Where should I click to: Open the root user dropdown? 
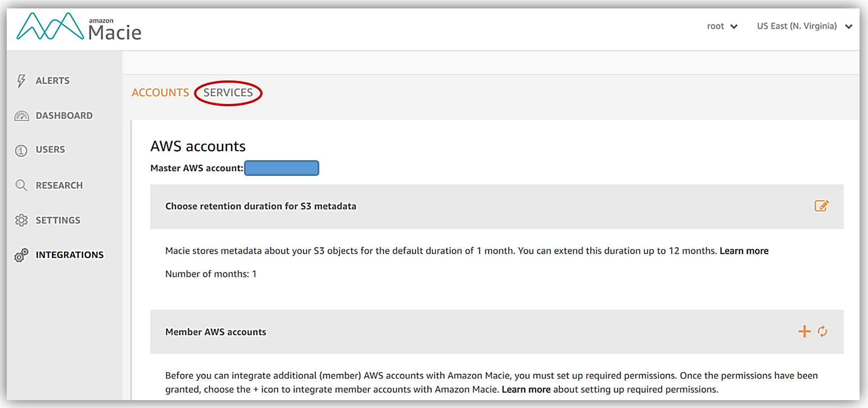point(722,26)
